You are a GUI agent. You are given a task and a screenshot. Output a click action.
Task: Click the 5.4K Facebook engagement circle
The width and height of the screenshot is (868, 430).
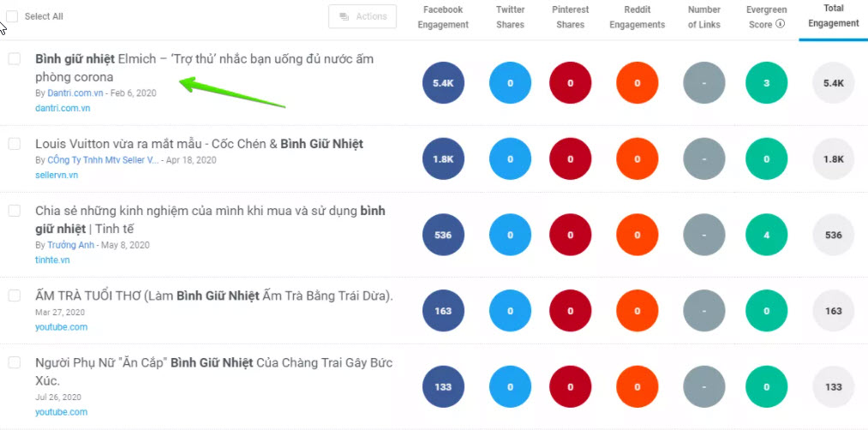coord(443,83)
